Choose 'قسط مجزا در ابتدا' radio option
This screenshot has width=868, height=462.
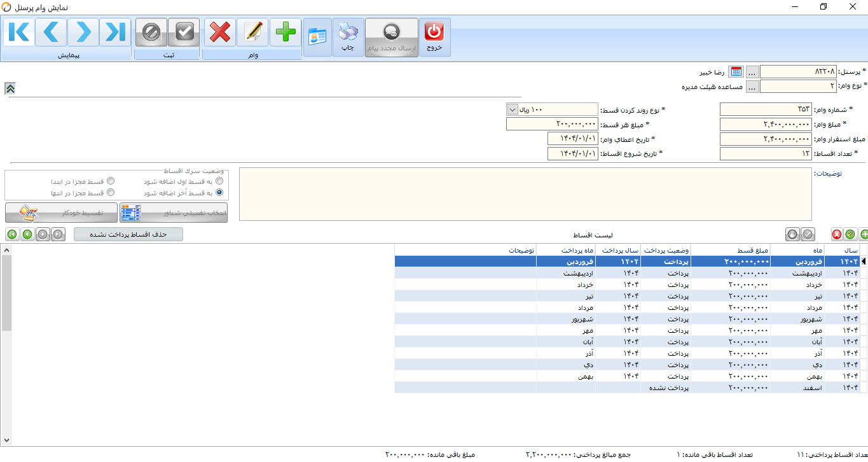coord(111,181)
